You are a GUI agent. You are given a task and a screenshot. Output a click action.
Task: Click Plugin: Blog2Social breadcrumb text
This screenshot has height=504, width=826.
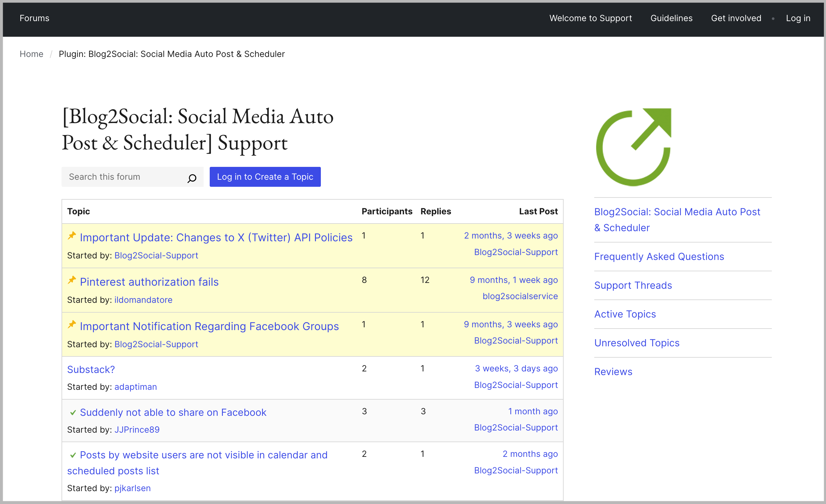(172, 54)
